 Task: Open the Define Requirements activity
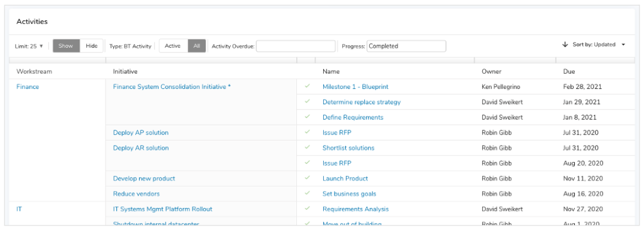pyautogui.click(x=353, y=117)
